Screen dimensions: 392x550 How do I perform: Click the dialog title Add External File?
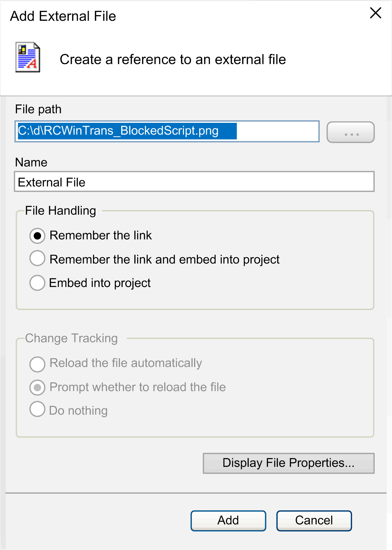pyautogui.click(x=63, y=16)
